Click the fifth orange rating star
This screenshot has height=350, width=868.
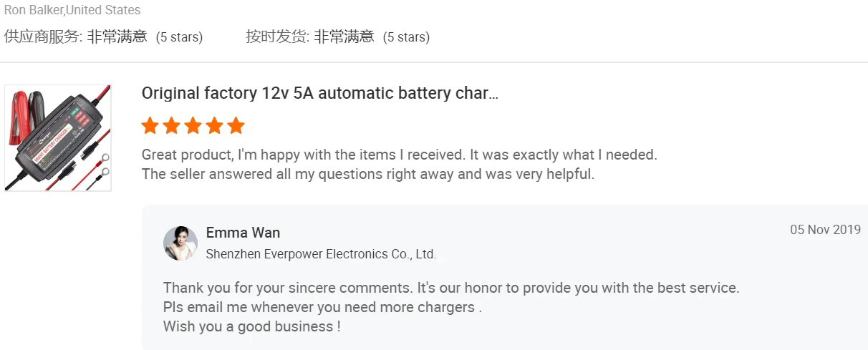(x=236, y=127)
